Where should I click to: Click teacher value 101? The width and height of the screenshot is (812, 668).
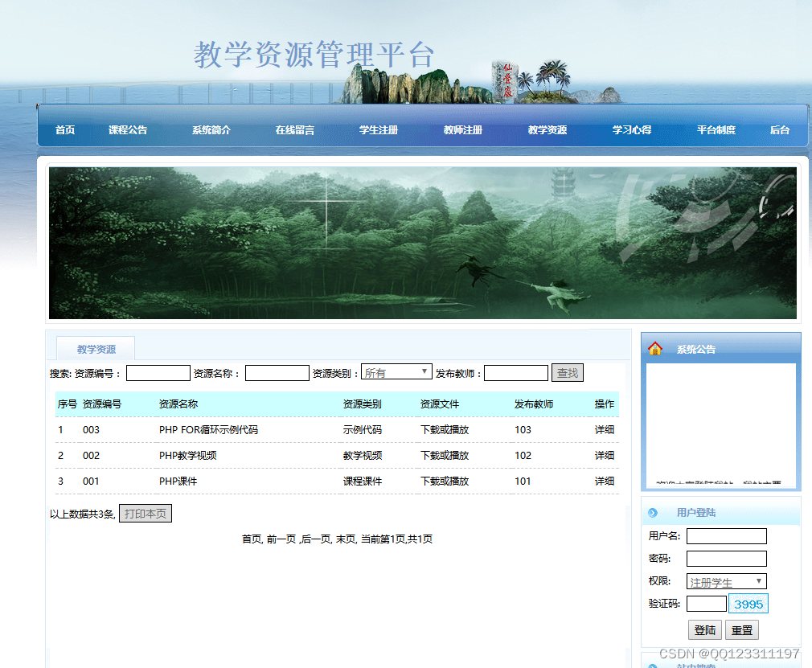click(523, 482)
